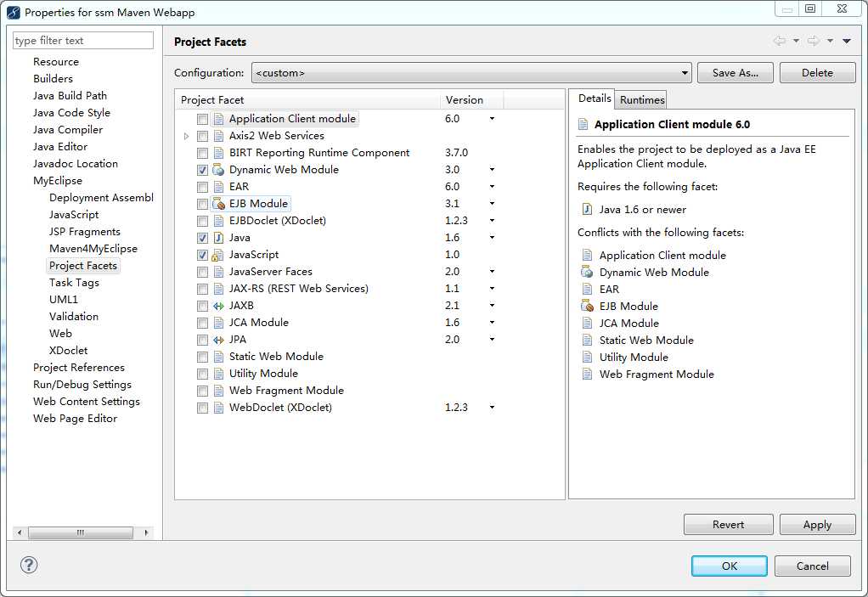Click the JPA facet icon
Screen dimensions: 868x597
coord(218,340)
